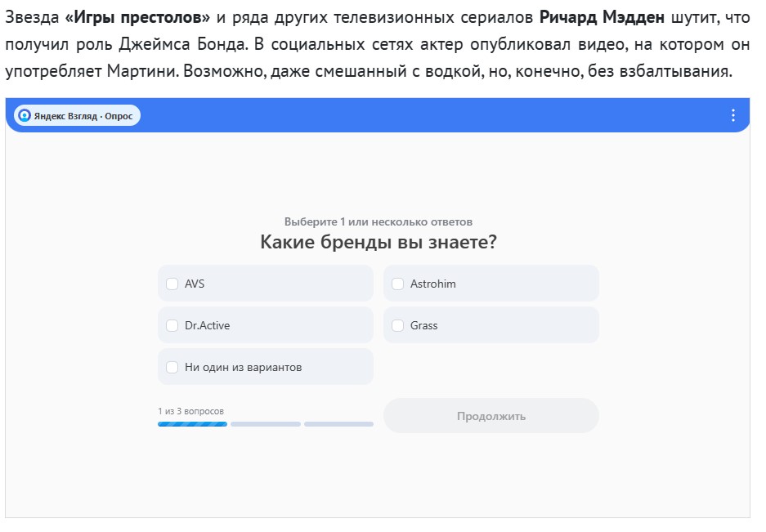
Task: Check the Astrohim brand checkbox
Action: click(397, 284)
